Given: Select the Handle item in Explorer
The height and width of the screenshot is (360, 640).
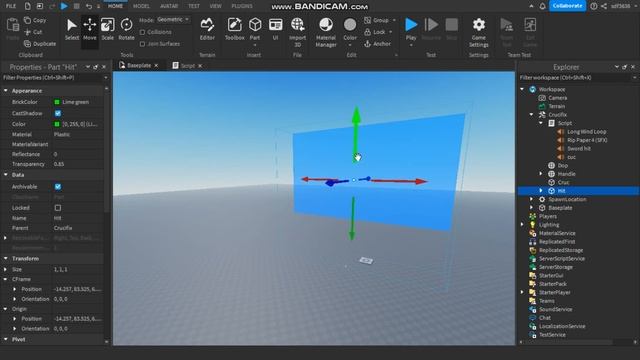Looking at the screenshot, I should (567, 174).
